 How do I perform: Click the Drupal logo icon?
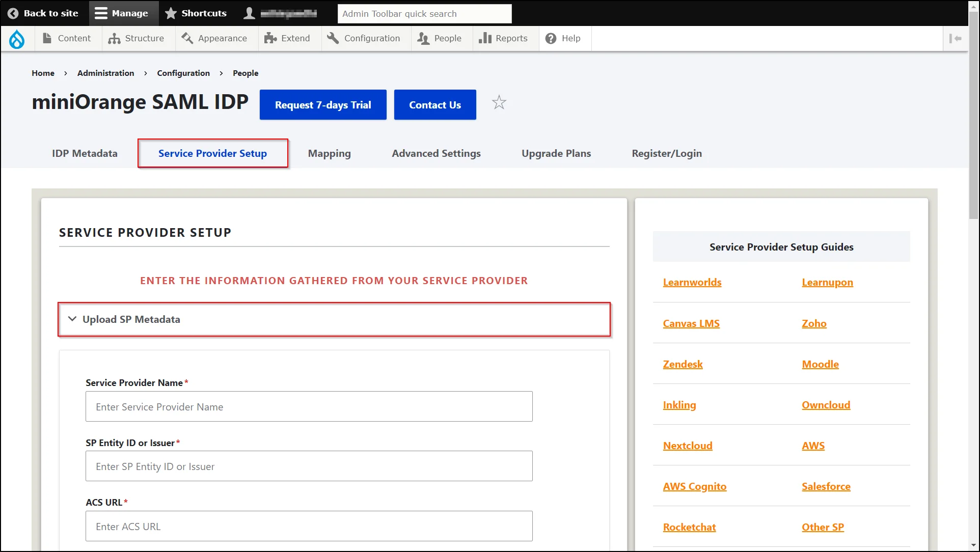coord(17,38)
